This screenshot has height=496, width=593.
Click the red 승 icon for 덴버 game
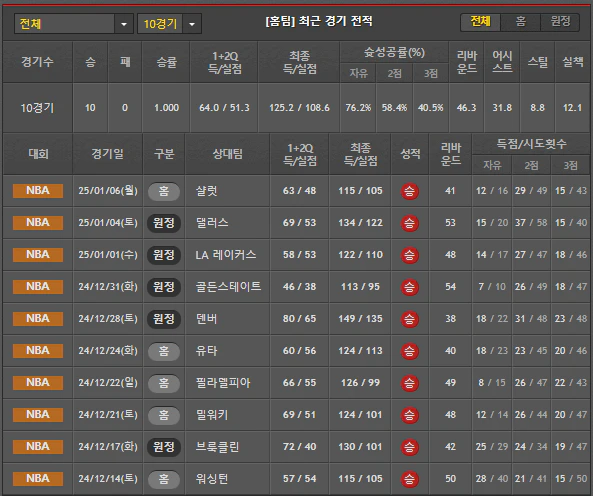410,319
